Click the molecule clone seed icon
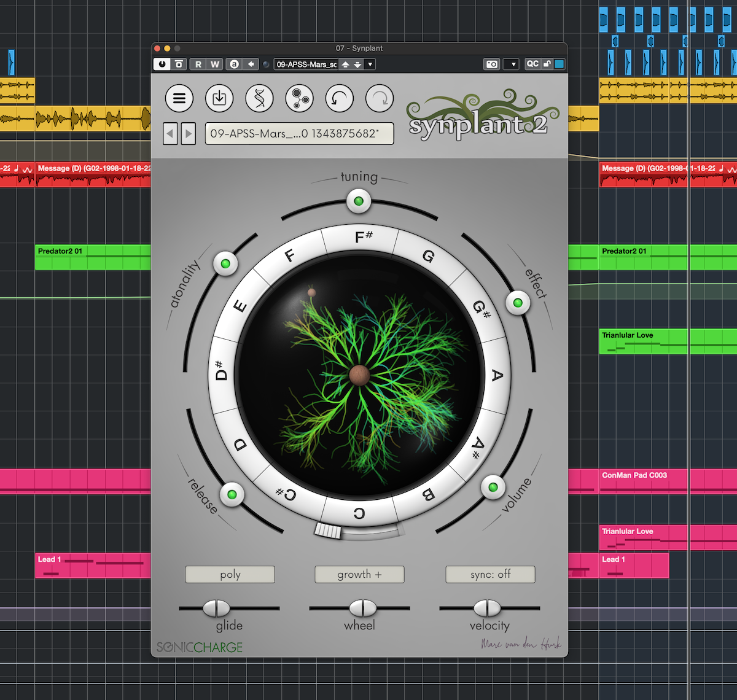Screen dimensions: 737x700 [x=299, y=99]
